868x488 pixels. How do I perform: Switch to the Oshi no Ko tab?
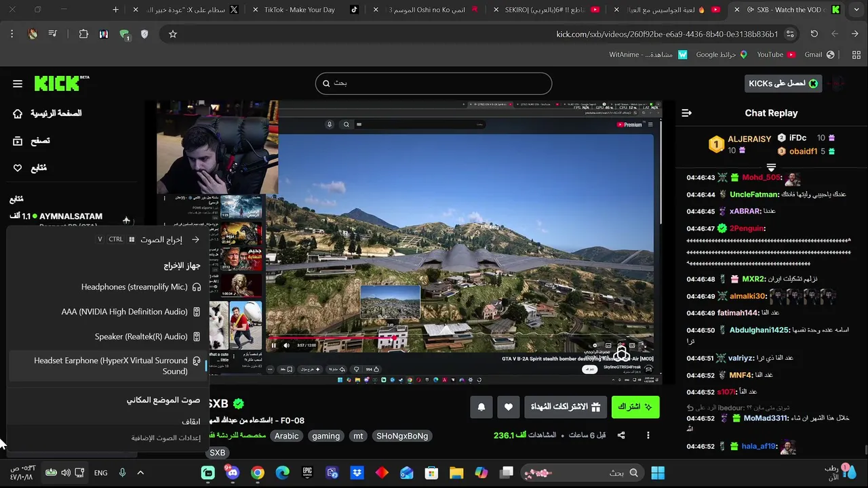(427, 9)
